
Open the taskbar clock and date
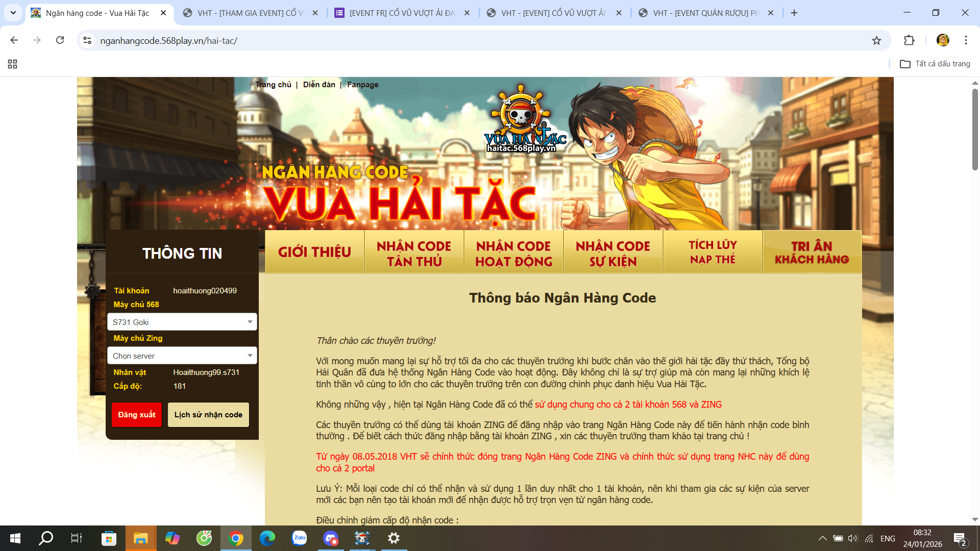[922, 538]
